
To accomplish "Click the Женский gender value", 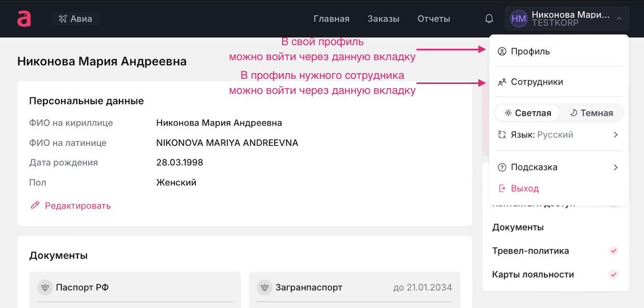I will pyautogui.click(x=176, y=183).
